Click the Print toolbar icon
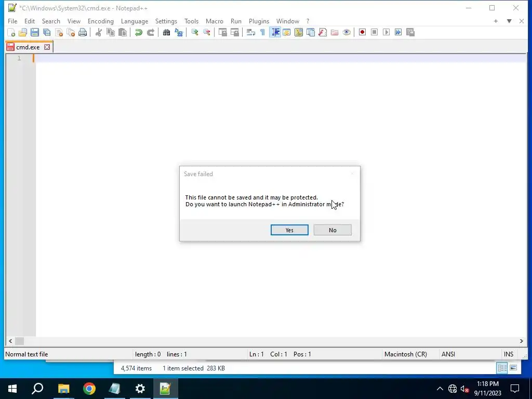Image resolution: width=532 pixels, height=399 pixels. (x=83, y=32)
